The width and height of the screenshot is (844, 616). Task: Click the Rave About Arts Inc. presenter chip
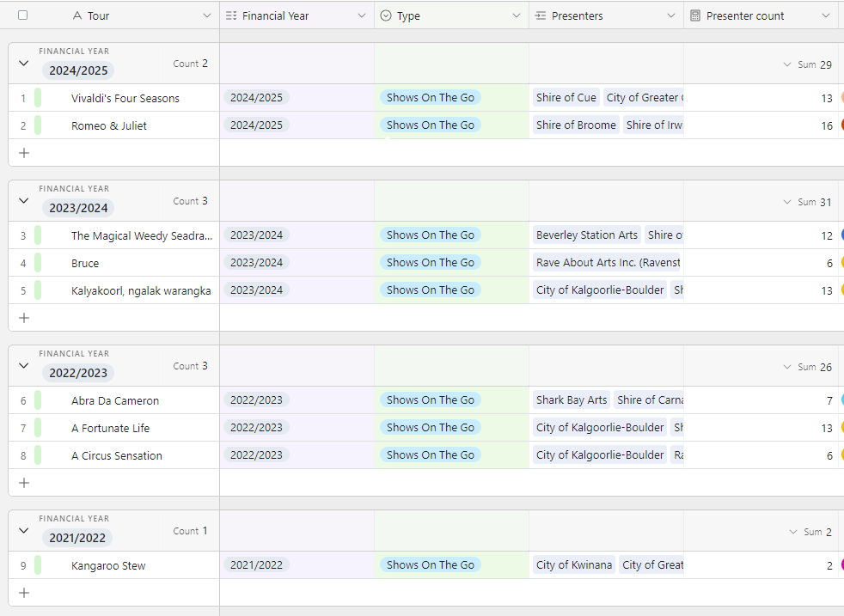pos(608,263)
